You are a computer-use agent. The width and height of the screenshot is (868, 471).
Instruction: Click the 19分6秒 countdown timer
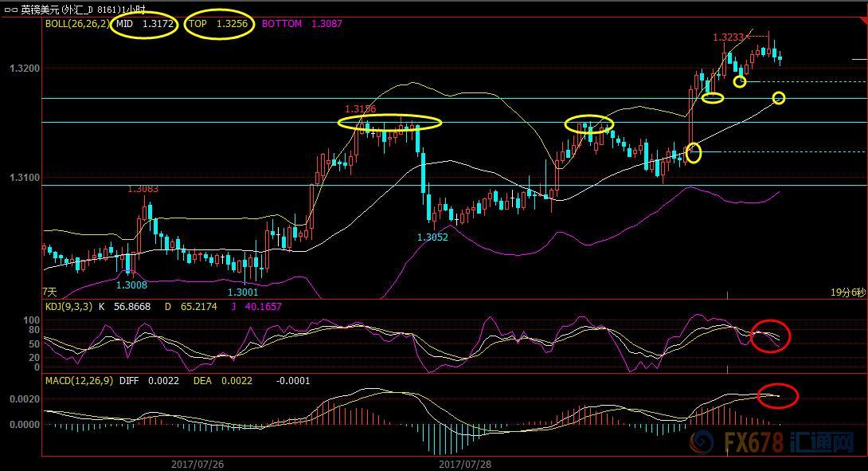(846, 292)
